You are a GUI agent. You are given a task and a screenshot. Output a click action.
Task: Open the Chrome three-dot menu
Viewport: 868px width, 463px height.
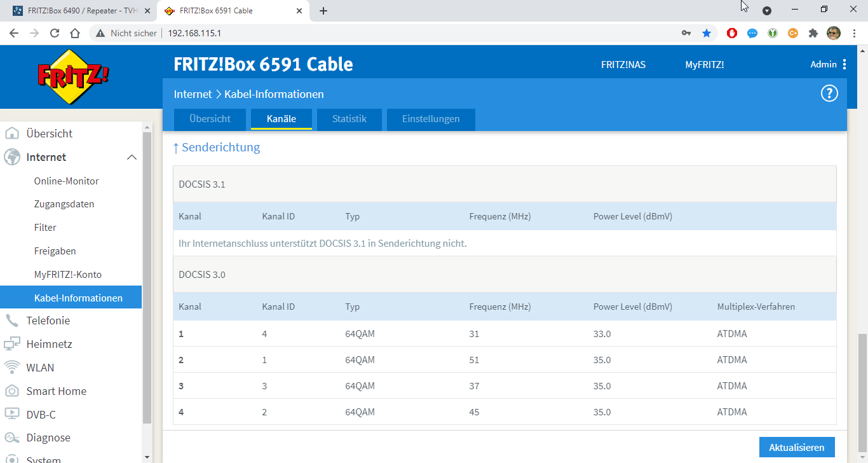coord(854,33)
